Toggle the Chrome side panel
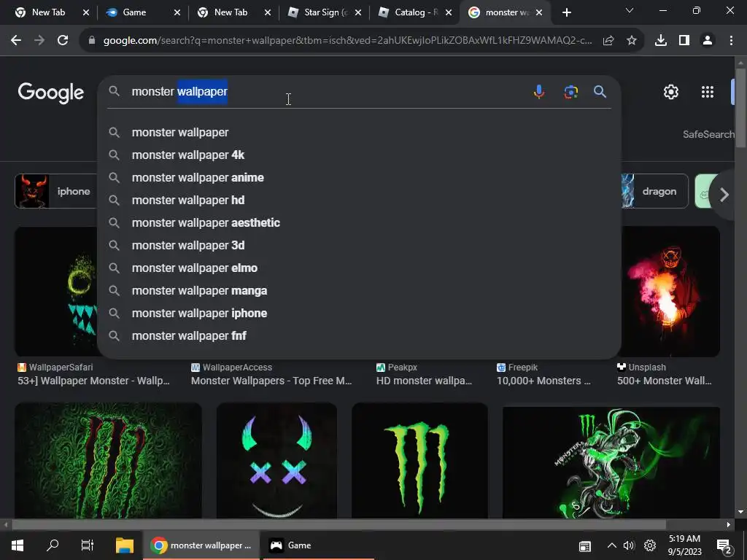The width and height of the screenshot is (747, 560). (x=684, y=41)
